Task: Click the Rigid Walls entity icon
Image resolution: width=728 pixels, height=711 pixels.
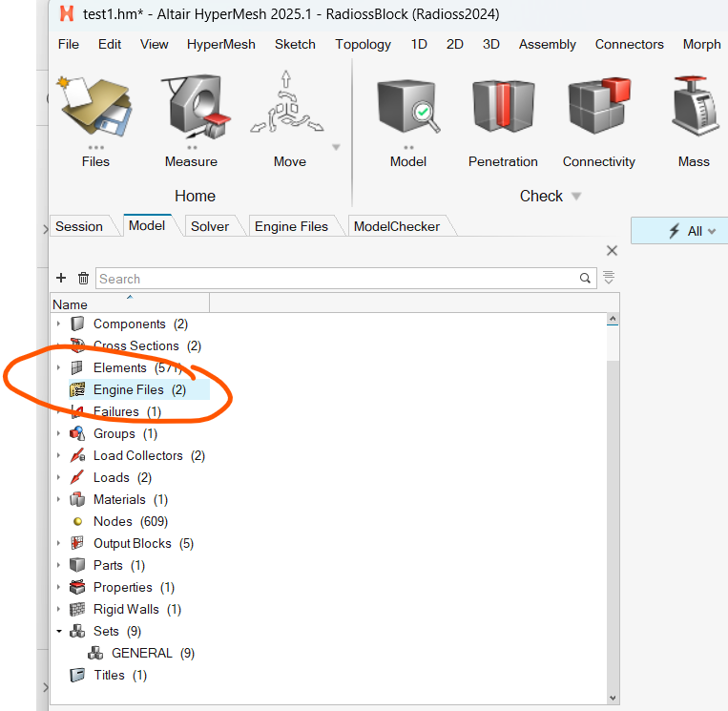Action: 77,609
